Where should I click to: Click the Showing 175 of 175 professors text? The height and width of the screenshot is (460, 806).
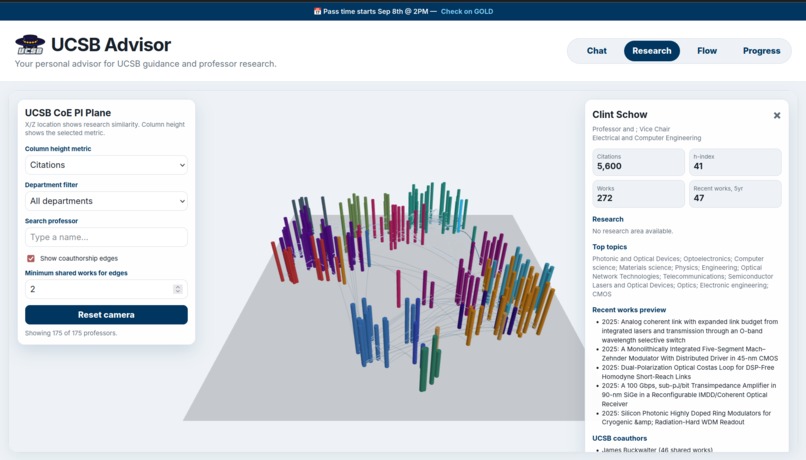click(71, 333)
